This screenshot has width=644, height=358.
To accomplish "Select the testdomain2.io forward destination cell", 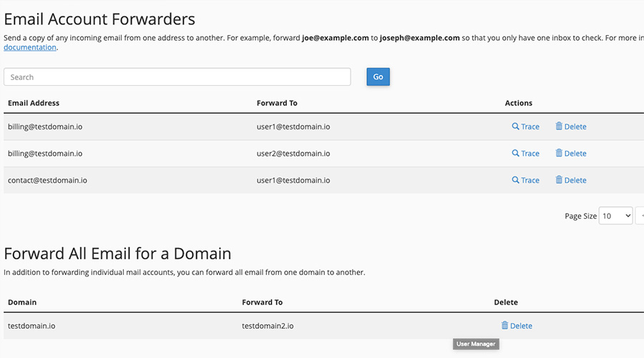I will (x=268, y=326).
